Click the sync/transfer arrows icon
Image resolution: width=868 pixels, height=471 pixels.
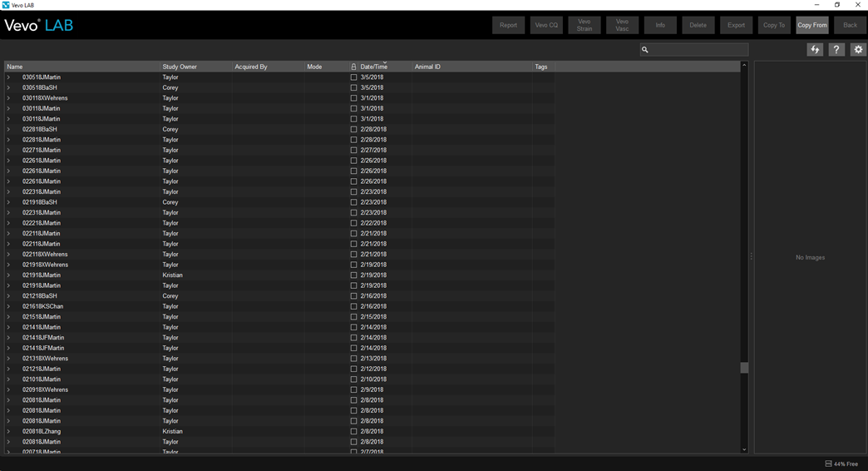(815, 49)
